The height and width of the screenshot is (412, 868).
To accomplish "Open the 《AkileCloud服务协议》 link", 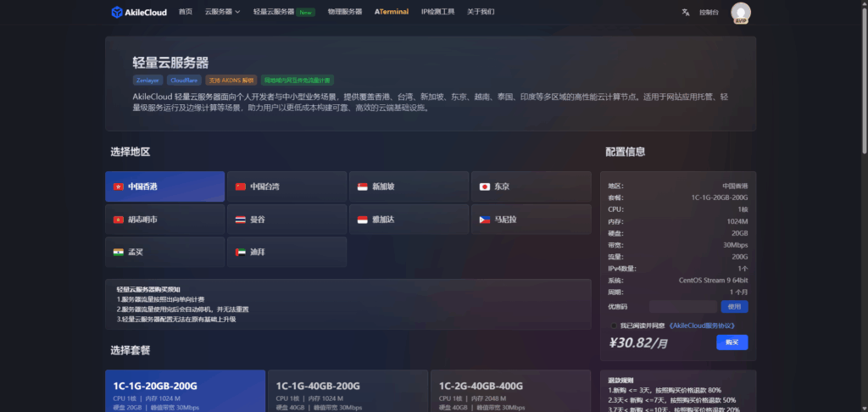I will (701, 326).
